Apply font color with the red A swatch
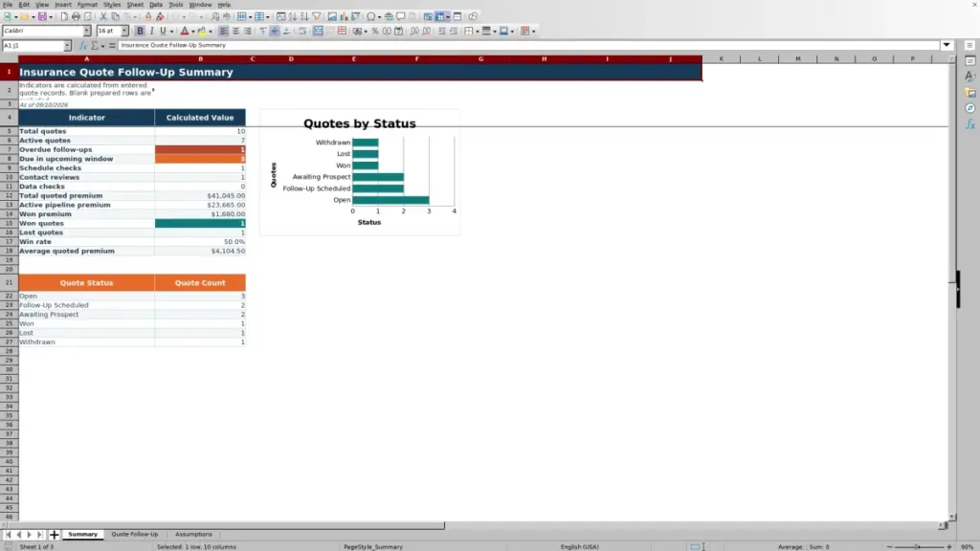 click(185, 32)
